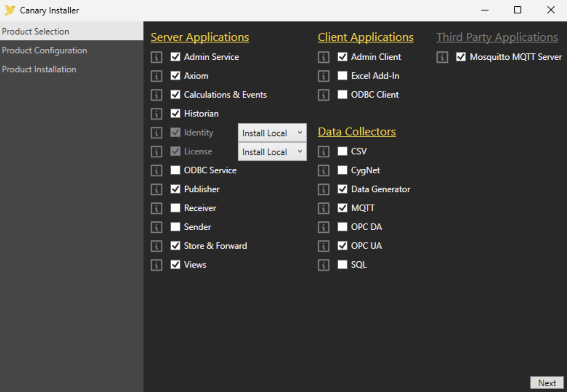Click the Data Collectors heading link
Viewport: 567px width, 392px height.
coord(357,132)
